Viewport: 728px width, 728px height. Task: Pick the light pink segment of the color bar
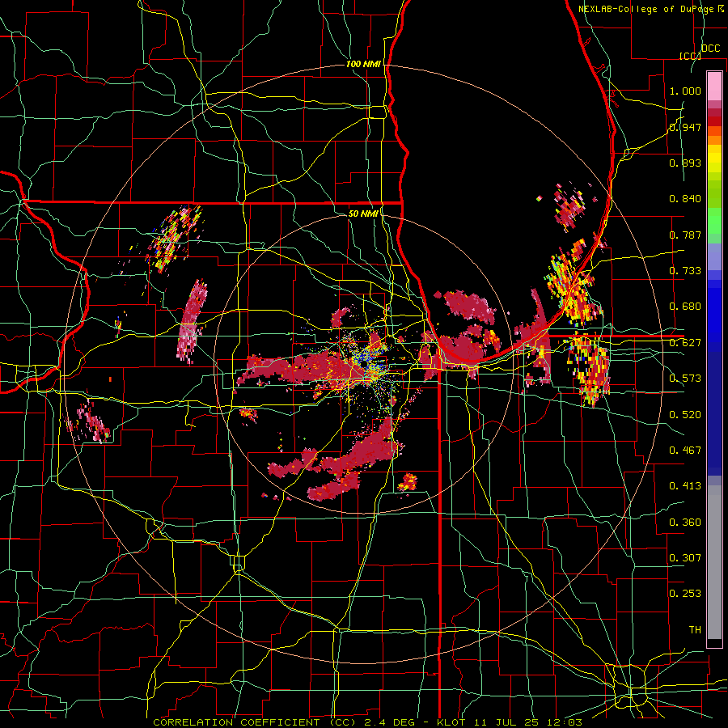coord(714,86)
